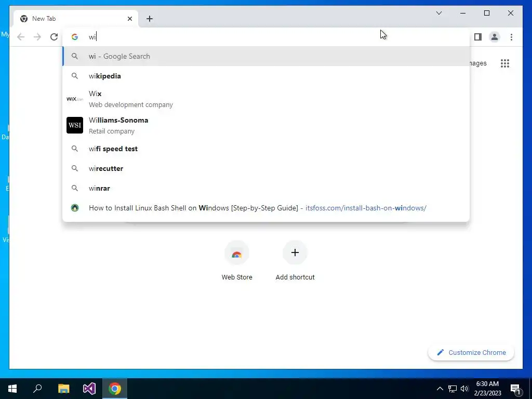
Task: Open a new tab with the plus button
Action: coord(150,19)
